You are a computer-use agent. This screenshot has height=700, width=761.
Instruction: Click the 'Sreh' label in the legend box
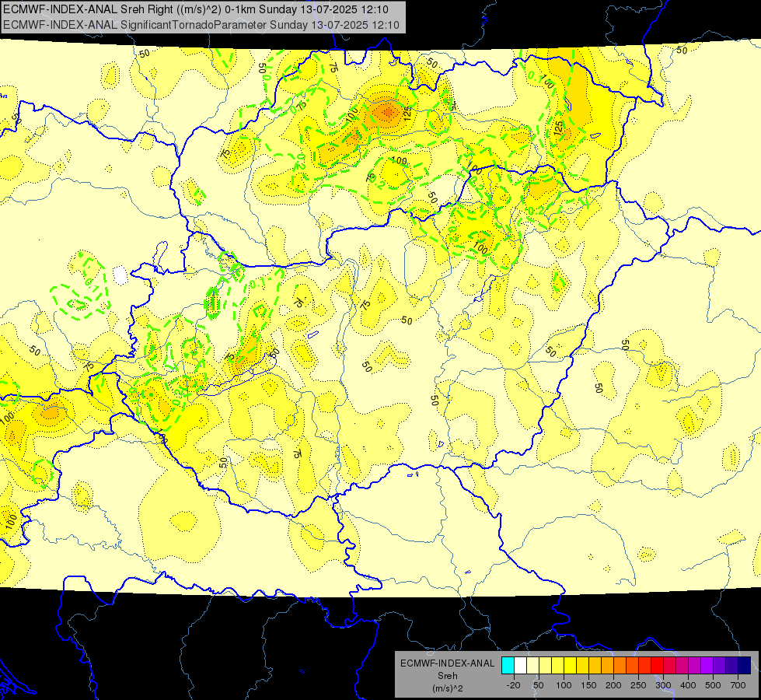(x=448, y=676)
